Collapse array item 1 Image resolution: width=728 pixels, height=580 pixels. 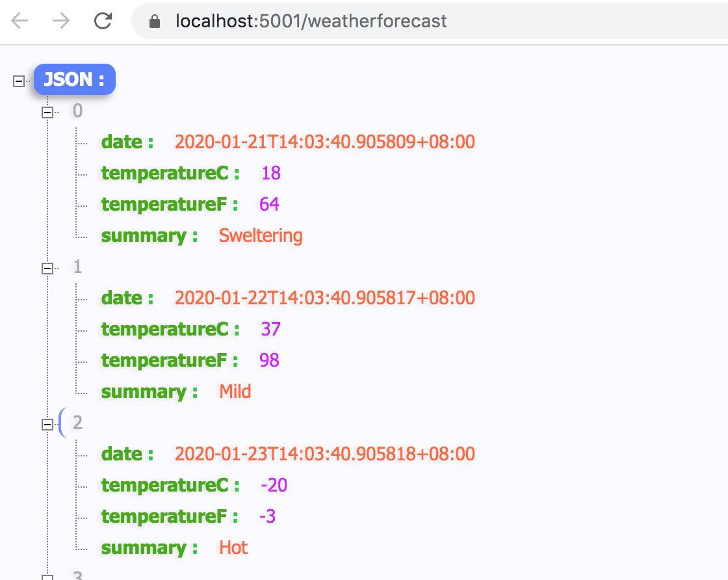[x=47, y=269]
